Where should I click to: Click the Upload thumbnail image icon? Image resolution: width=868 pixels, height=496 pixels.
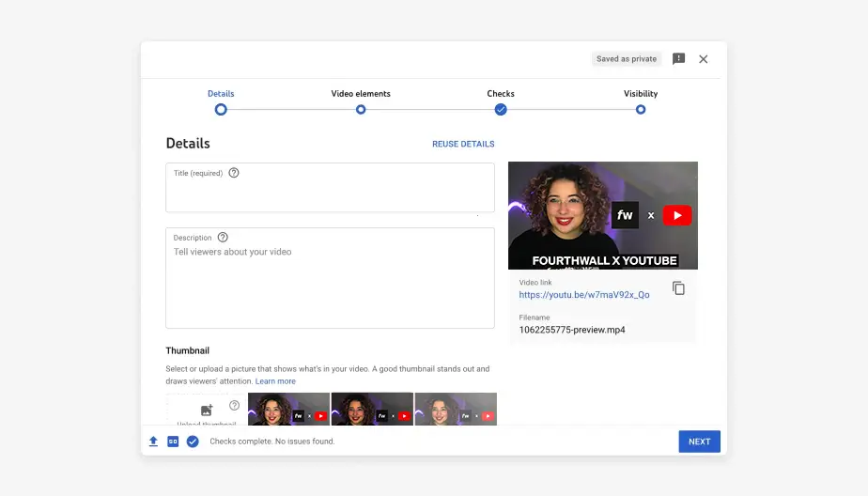coord(207,411)
